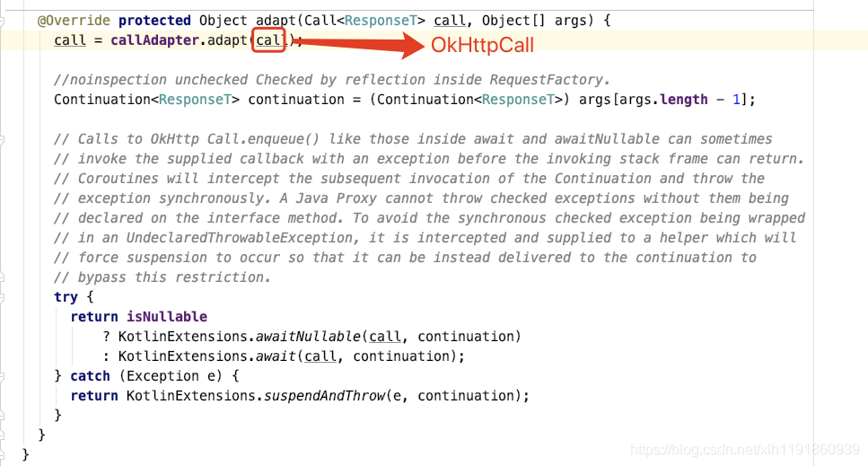Click the red OkHttpCall annotation label
This screenshot has height=466, width=868.
click(x=482, y=45)
